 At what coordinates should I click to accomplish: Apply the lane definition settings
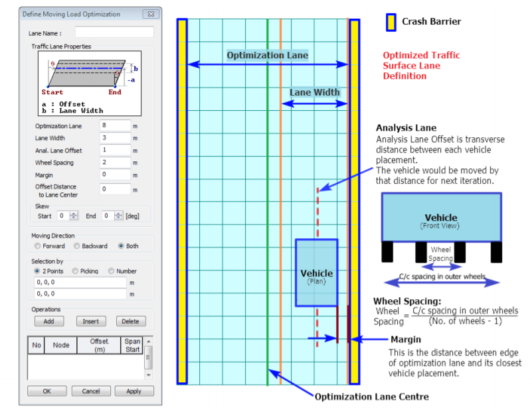tap(133, 391)
